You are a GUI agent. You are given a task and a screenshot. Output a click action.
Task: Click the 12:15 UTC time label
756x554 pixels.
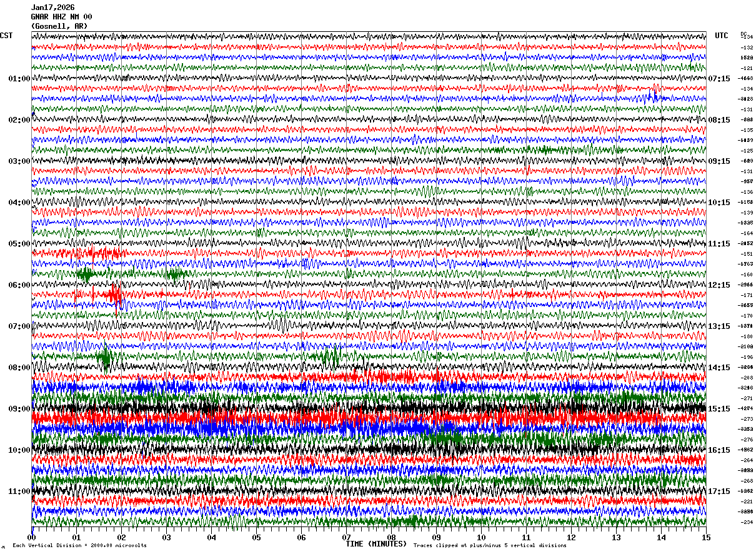click(x=719, y=285)
